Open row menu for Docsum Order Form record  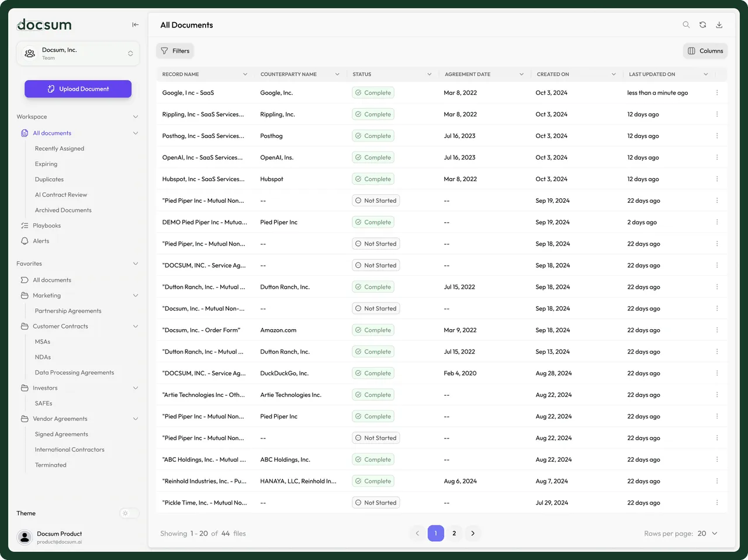(717, 330)
